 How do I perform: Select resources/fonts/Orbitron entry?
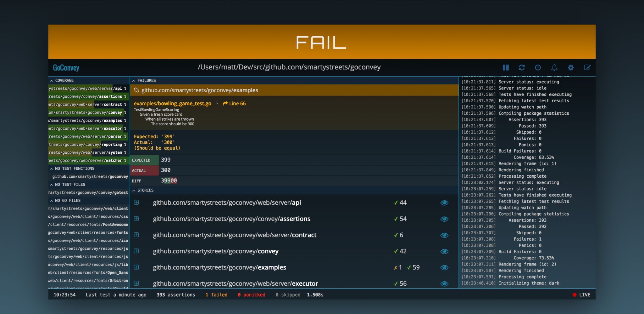coord(88,281)
